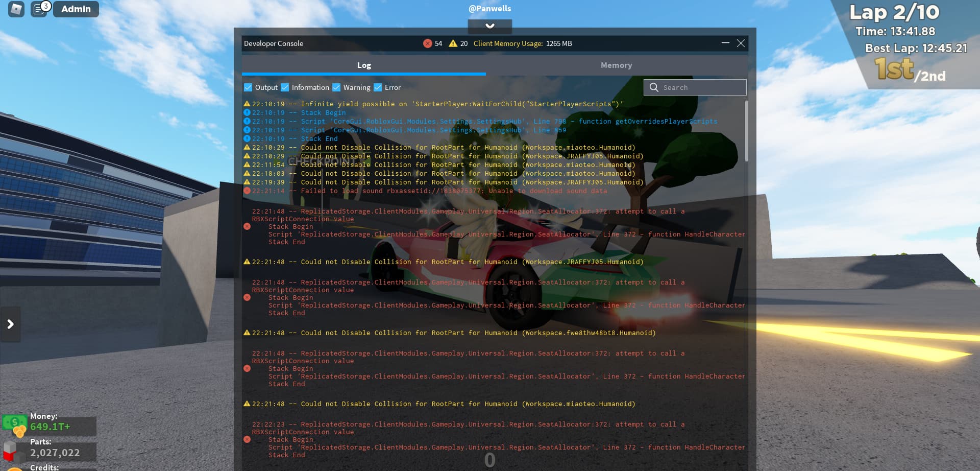
Task: Switch to the Memory tab
Action: tap(616, 65)
